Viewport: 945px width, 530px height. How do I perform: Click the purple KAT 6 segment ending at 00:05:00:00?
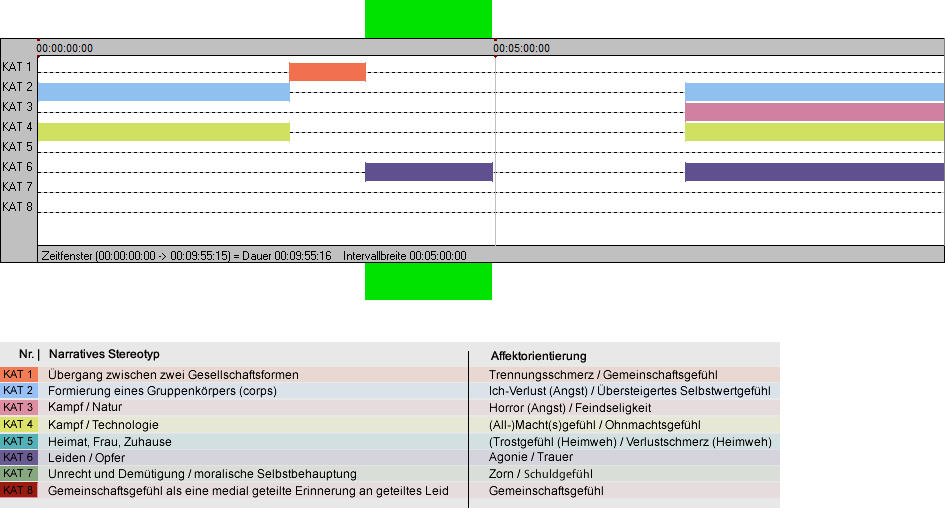429,172
